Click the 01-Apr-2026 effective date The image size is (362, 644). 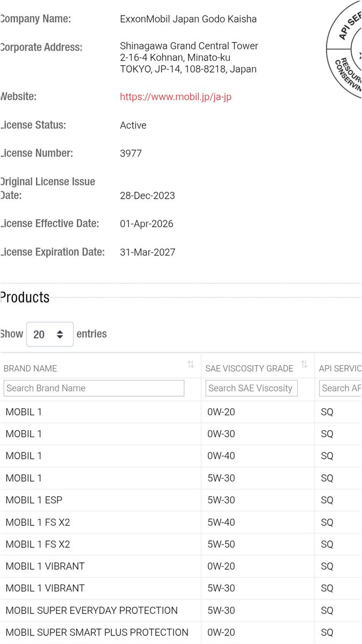[147, 224]
